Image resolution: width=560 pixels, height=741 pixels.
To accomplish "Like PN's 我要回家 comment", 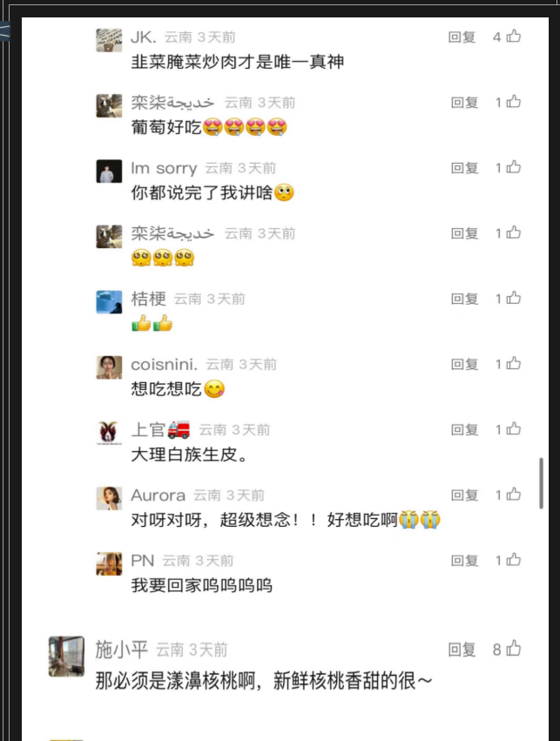I will click(513, 560).
